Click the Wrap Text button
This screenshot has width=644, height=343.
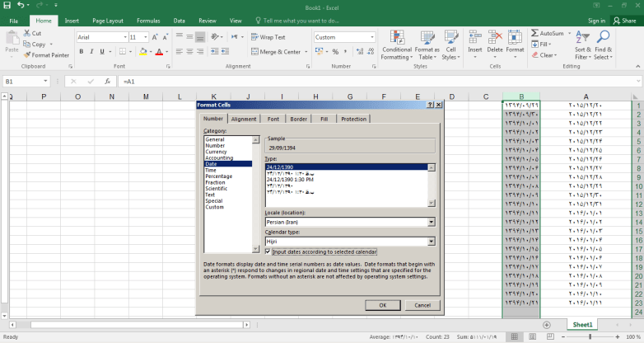point(268,37)
